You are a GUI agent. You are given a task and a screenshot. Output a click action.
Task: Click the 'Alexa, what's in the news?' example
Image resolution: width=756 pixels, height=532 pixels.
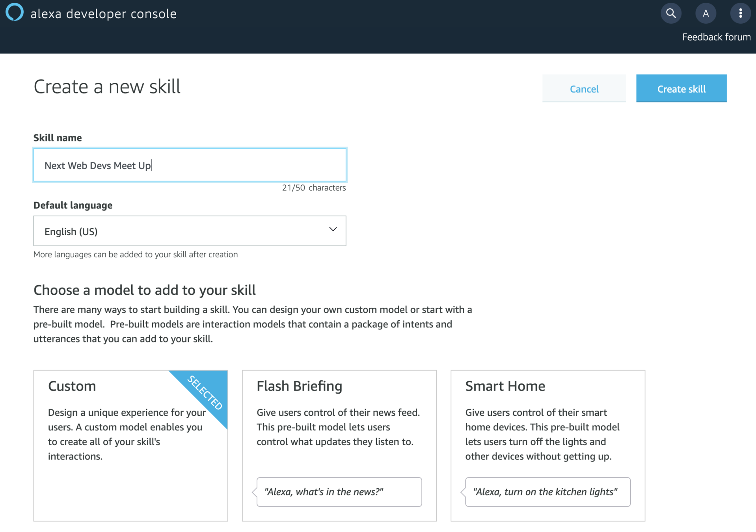tap(339, 492)
